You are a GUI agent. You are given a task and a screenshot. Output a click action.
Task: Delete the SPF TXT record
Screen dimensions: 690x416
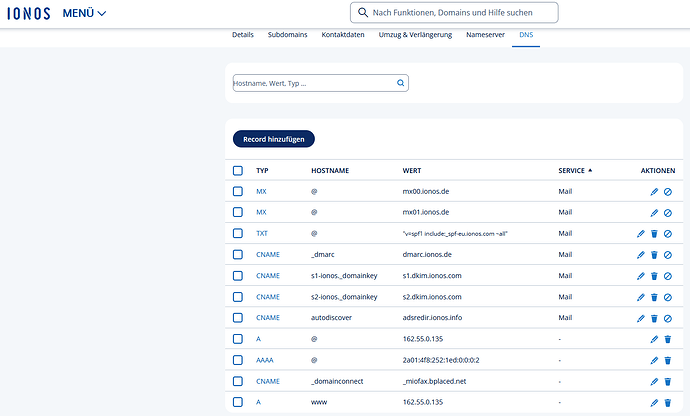coord(654,233)
